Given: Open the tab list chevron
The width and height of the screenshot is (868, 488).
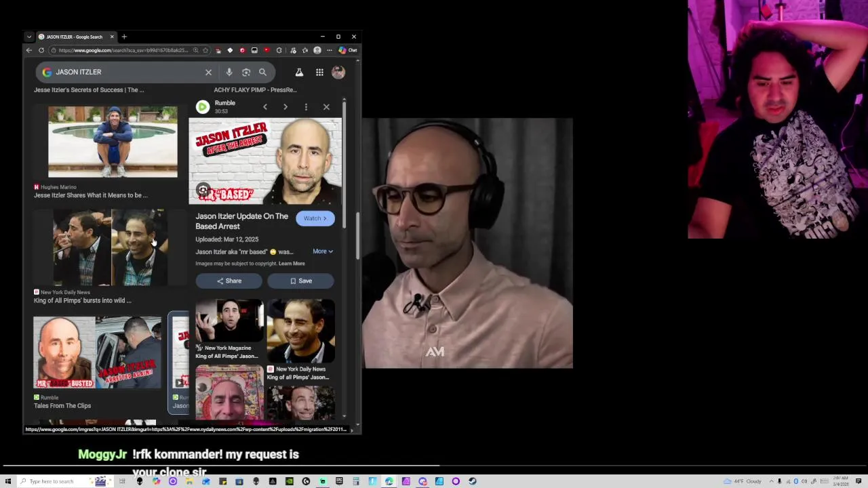Looking at the screenshot, I should point(28,37).
